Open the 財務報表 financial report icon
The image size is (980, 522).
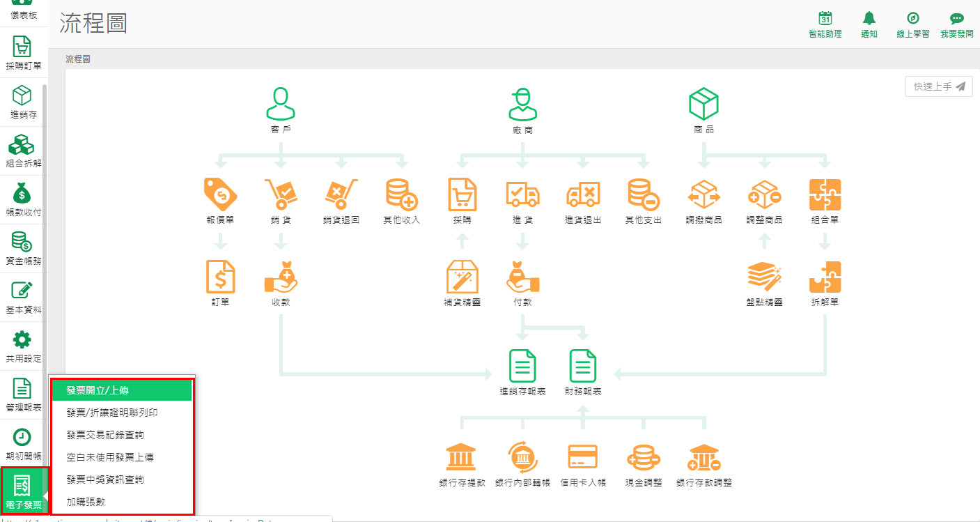(x=583, y=366)
